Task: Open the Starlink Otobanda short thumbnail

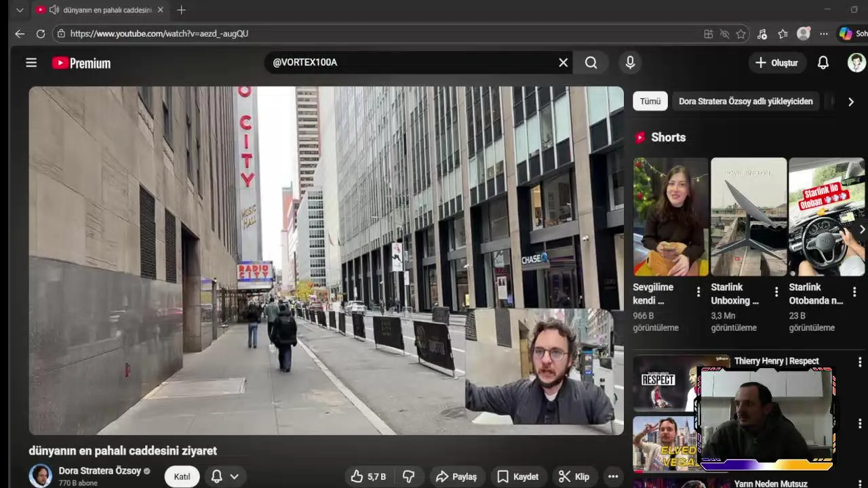Action: [x=827, y=217]
